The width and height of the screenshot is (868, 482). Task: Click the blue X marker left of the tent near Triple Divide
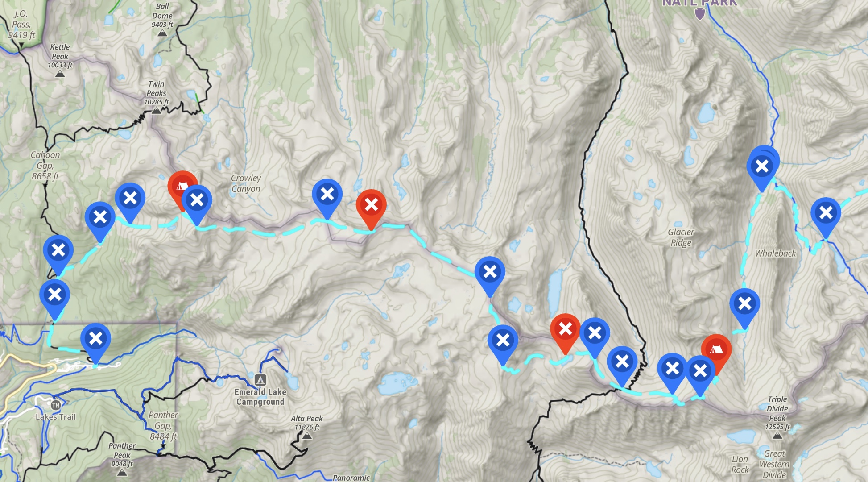(700, 371)
